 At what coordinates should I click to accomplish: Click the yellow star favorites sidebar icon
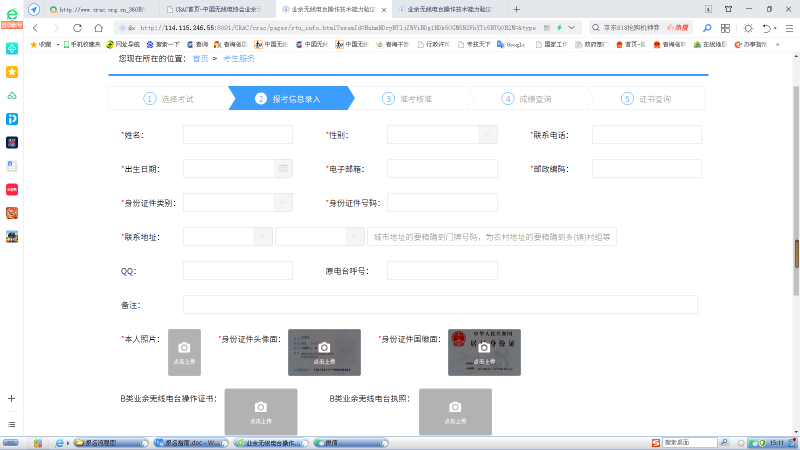coord(12,72)
